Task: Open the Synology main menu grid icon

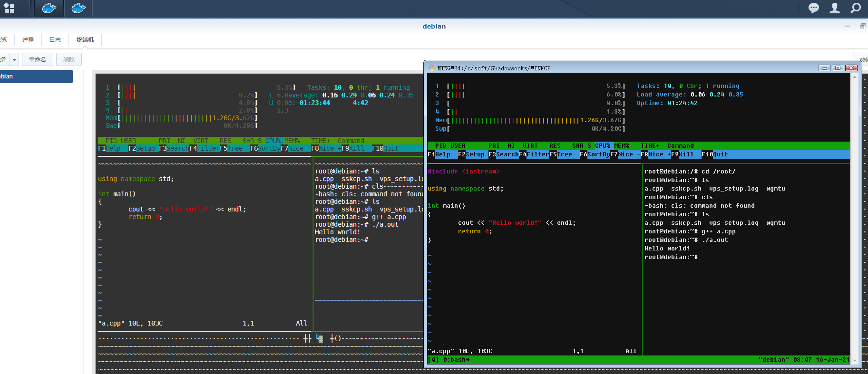Action: (x=9, y=8)
